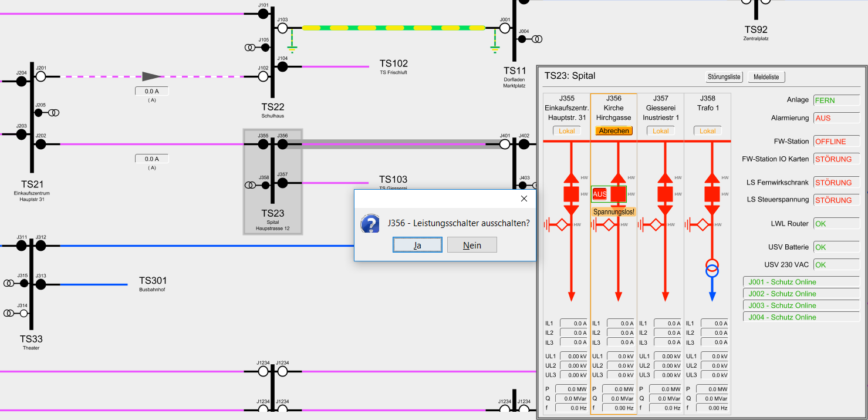Click 0.0 A reading under J202 line
Screen dimensions: 868x420
coord(151,159)
